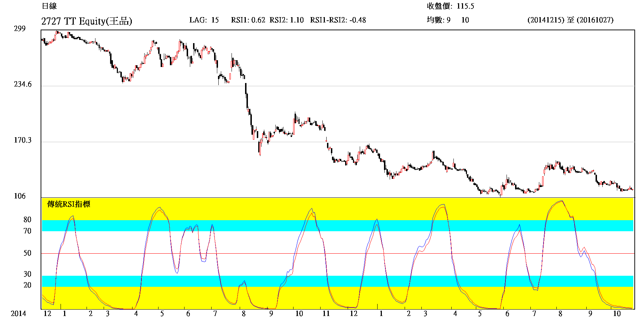Click the 均數 9 10 averages setting
This screenshot has height=321, width=644.
coord(448,20)
